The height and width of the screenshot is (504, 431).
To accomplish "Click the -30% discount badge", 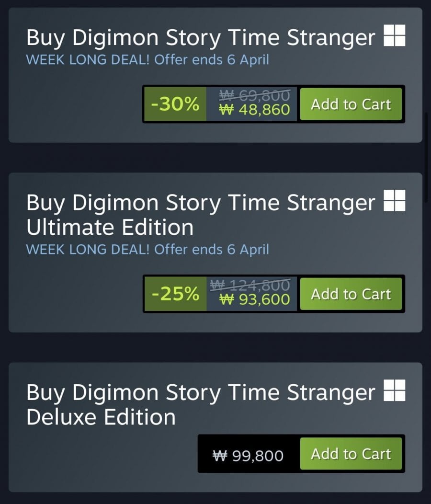I will click(x=175, y=104).
